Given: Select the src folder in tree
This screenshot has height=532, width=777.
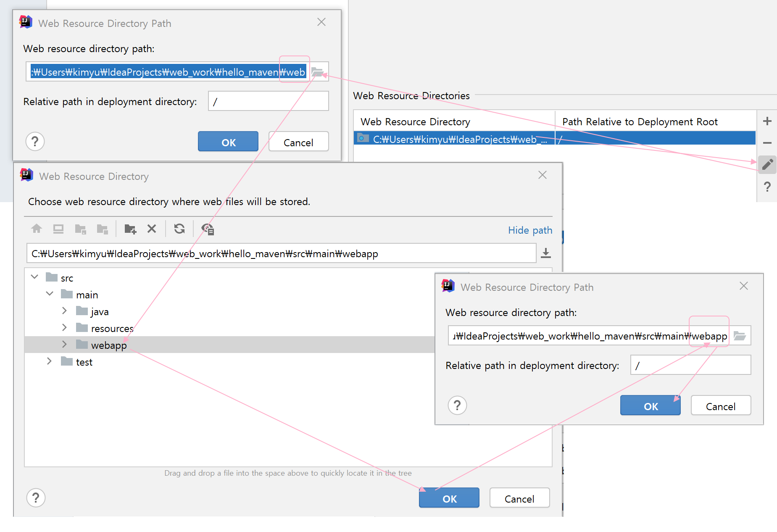Looking at the screenshot, I should pyautogui.click(x=60, y=278).
